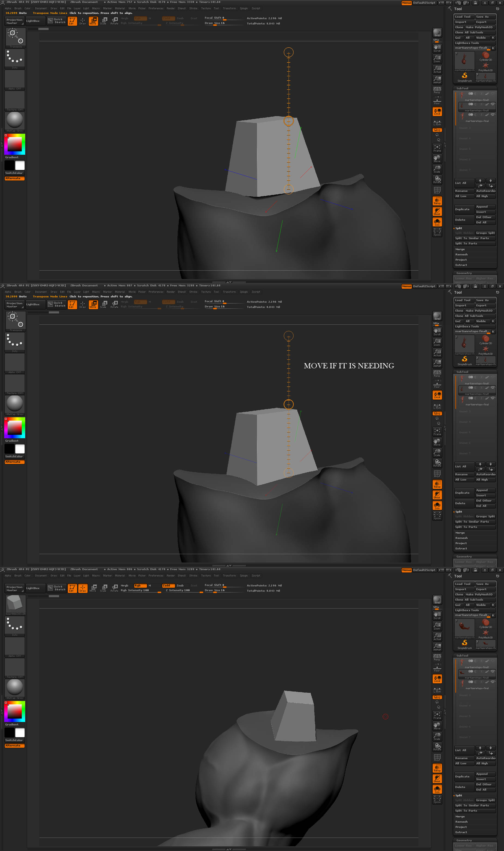Toggle eye on martianretopo-final subtool, top screenshot
The image size is (504, 851).
click(x=493, y=114)
